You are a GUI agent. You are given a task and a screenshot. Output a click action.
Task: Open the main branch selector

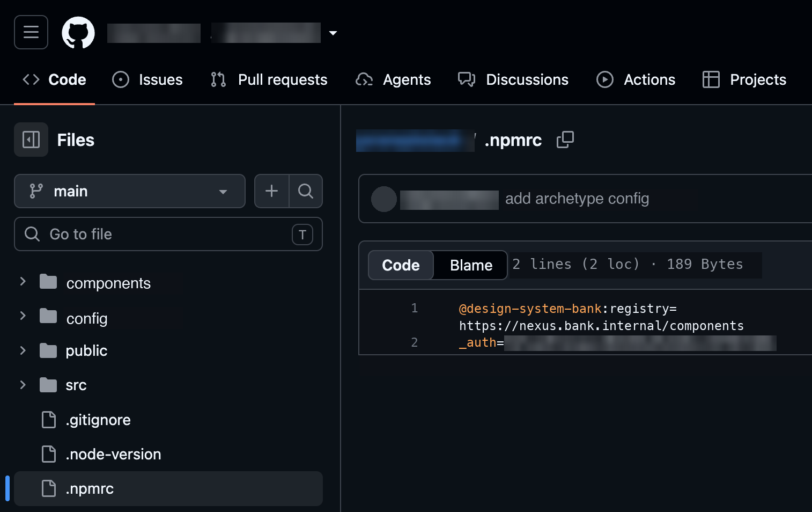tap(130, 191)
